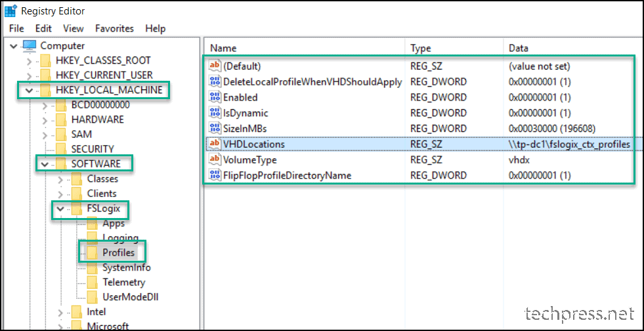644x331 pixels.
Task: Click the BCD00000000 folder icon
Action: pos(61,105)
